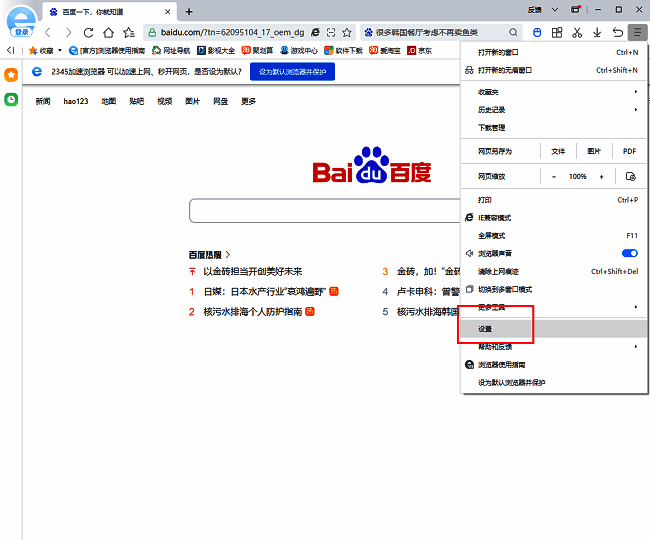Click the scan icon in address bar
650x540 pixels.
pyautogui.click(x=331, y=32)
